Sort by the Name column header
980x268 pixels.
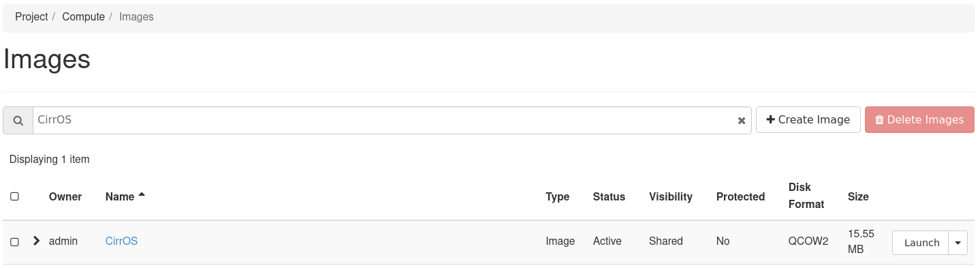tap(120, 196)
